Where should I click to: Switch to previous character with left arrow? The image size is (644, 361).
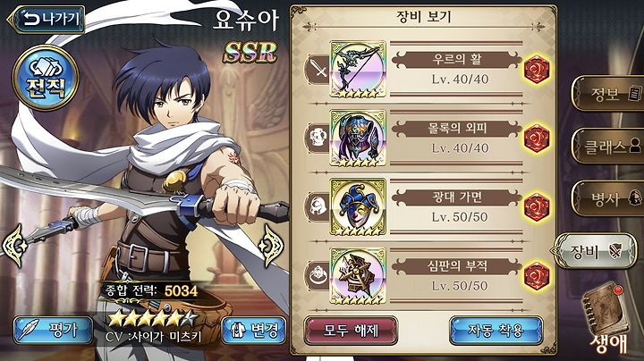pyautogui.click(x=14, y=246)
